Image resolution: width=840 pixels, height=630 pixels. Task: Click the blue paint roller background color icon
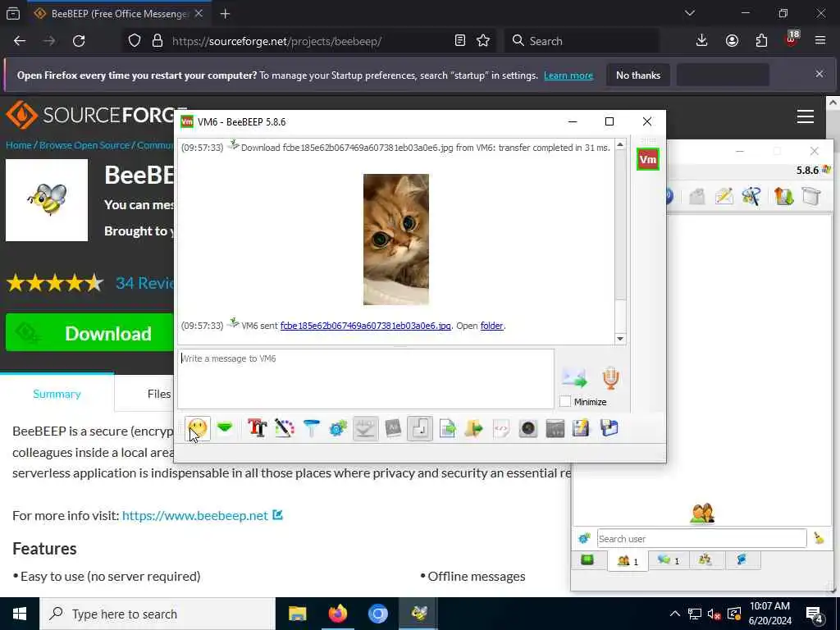point(311,428)
